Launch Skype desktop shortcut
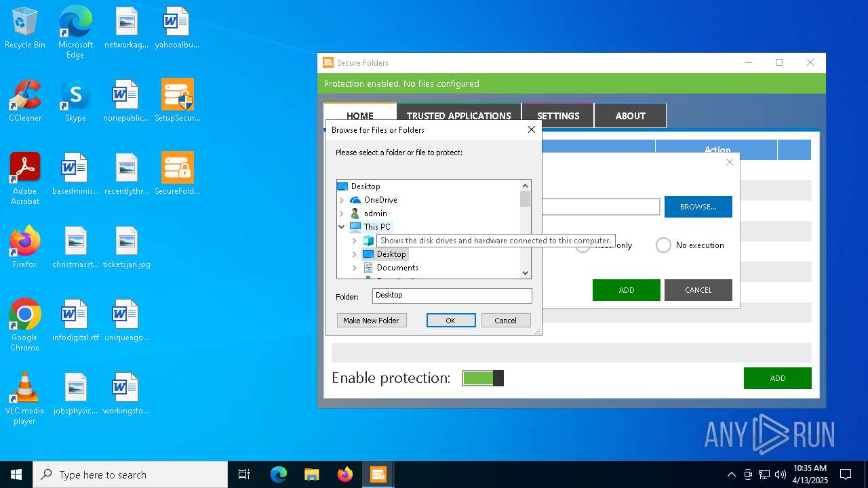Viewport: 868px width, 488px height. tap(75, 102)
